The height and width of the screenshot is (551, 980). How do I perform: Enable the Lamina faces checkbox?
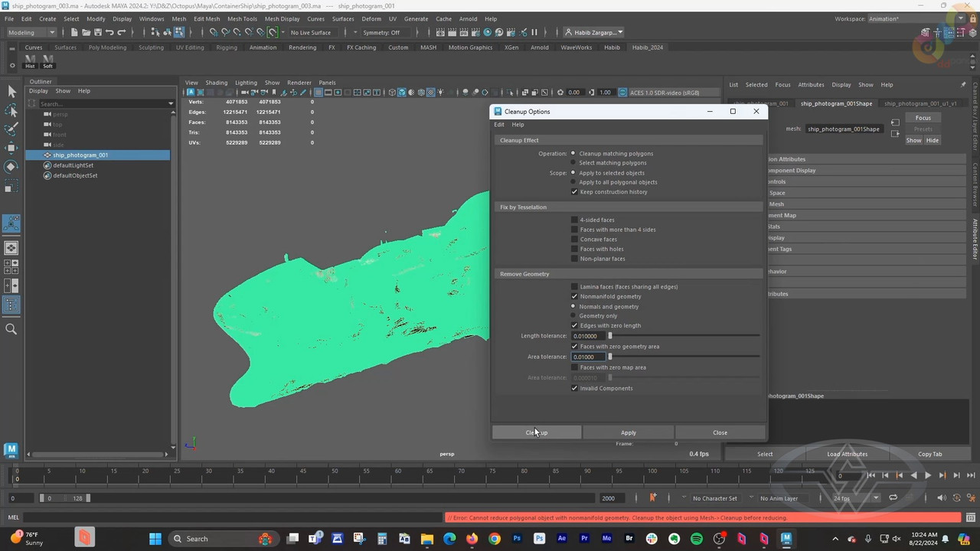coord(574,287)
